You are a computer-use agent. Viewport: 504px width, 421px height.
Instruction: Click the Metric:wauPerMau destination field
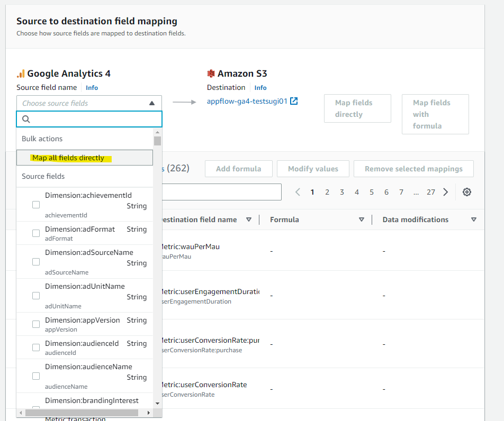point(191,246)
